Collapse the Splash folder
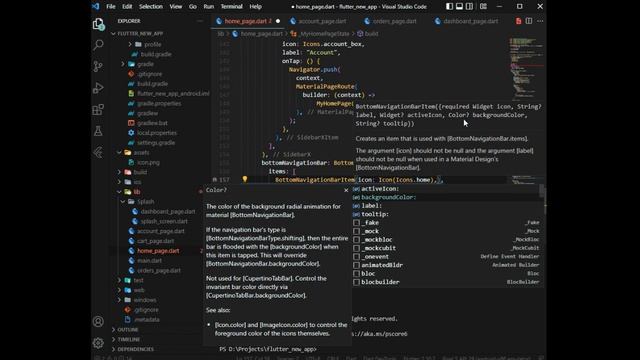The image size is (640, 360). tap(145, 202)
